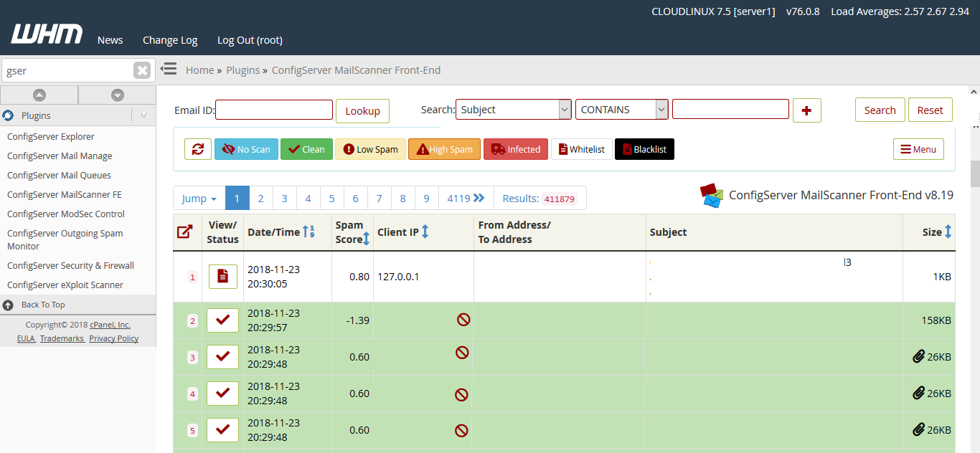Click Log Out (root)
Image resolution: width=980 pixels, height=453 pixels.
(250, 40)
